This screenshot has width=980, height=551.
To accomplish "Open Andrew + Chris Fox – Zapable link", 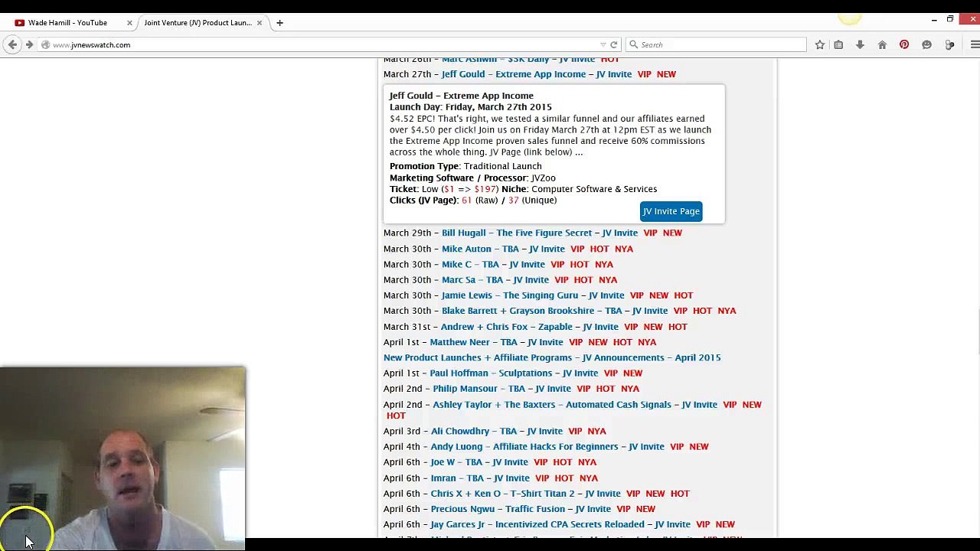I will 507,327.
